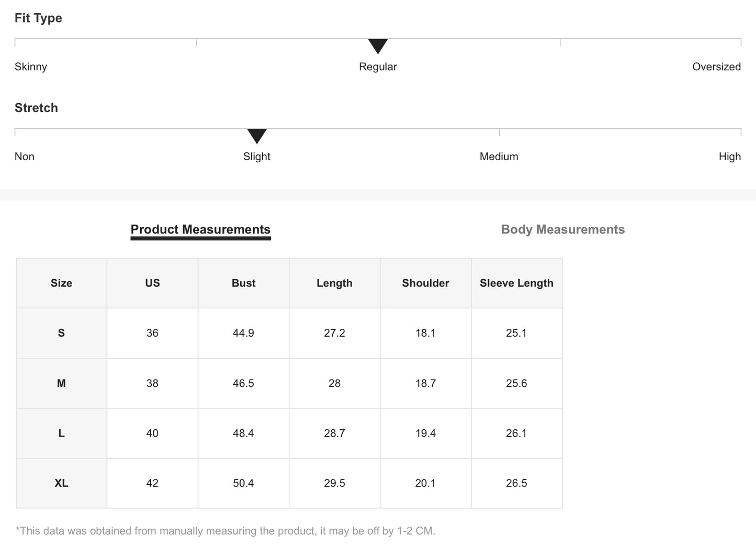The image size is (756, 544).
Task: Click the Oversized fit label
Action: (x=716, y=66)
